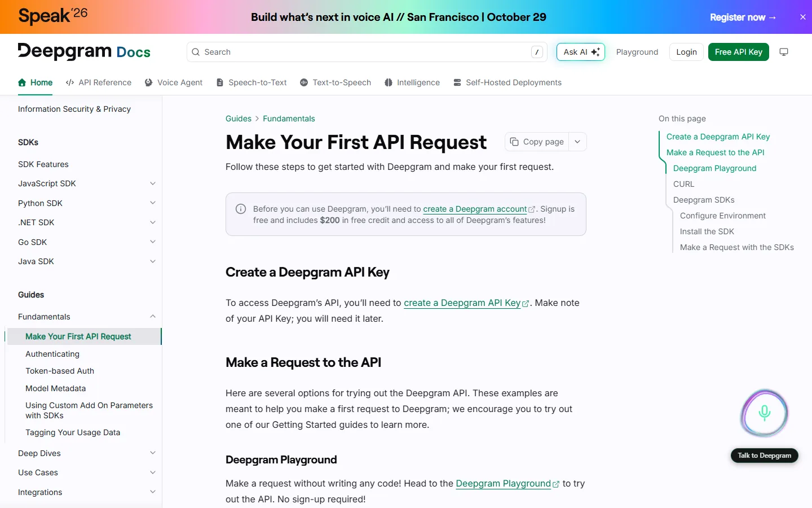Click the Deepgram Docs logo
Viewport: 812px width, 508px height.
84,51
